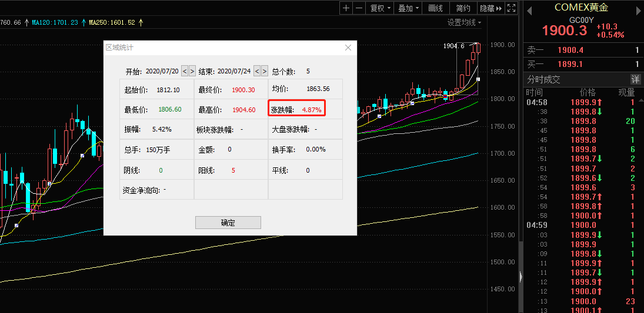Click 起始价 value 1812.10
644x313 pixels.
click(x=168, y=89)
